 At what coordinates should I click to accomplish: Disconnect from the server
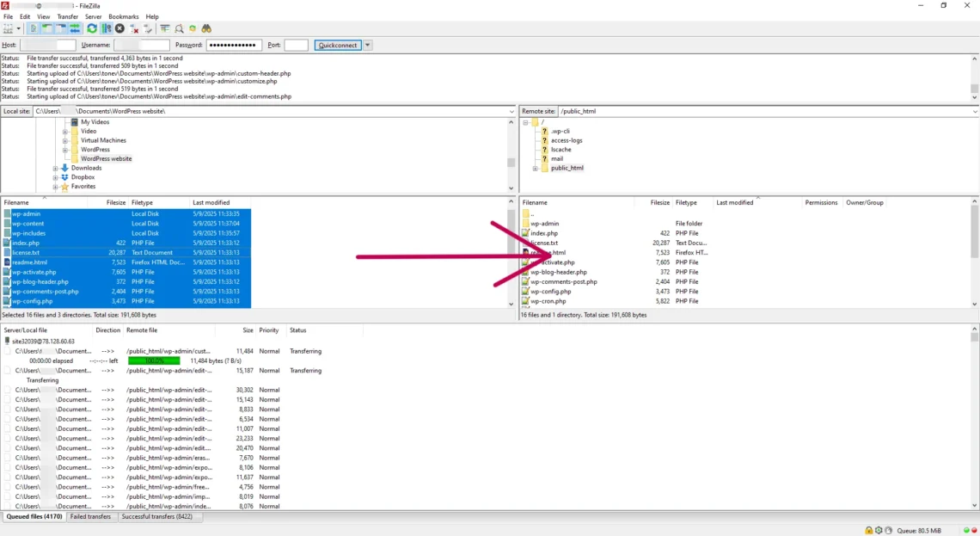coord(134,28)
